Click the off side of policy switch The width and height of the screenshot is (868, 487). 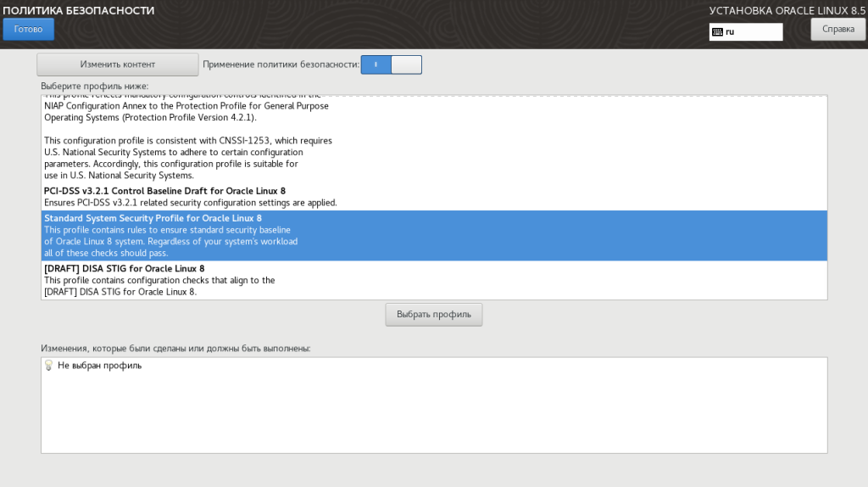[x=406, y=64]
